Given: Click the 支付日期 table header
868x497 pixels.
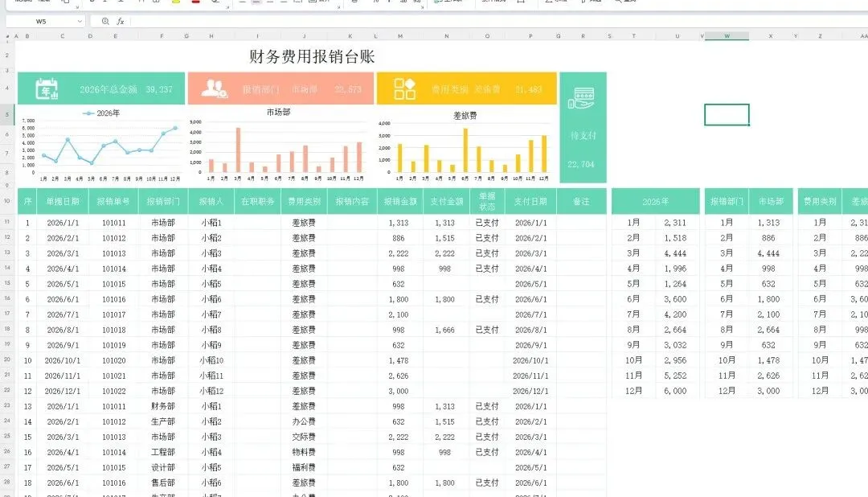Looking at the screenshot, I should pos(530,202).
